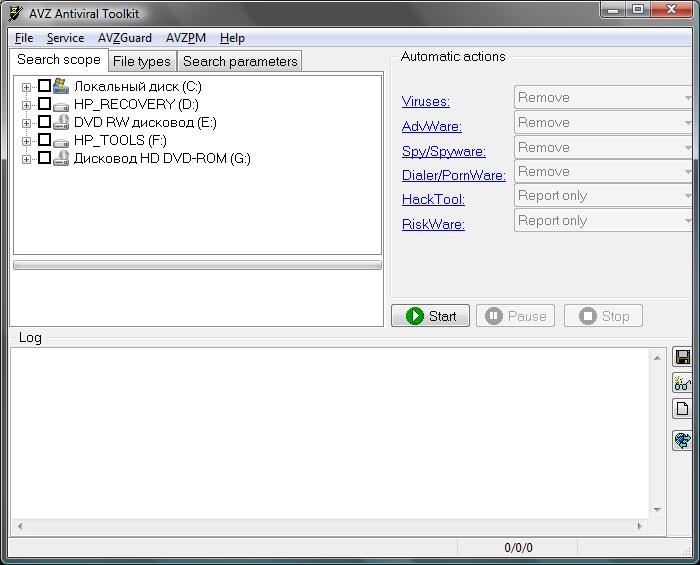Check the HP_RECOVERY (D:) checkbox
This screenshot has height=565, width=700.
pos(44,104)
